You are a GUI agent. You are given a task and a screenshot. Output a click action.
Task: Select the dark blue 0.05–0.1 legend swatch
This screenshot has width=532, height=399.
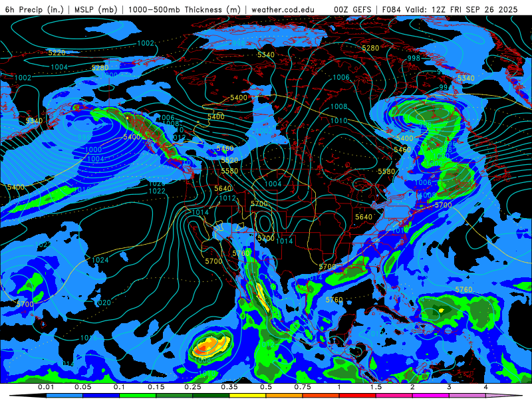[101, 396]
